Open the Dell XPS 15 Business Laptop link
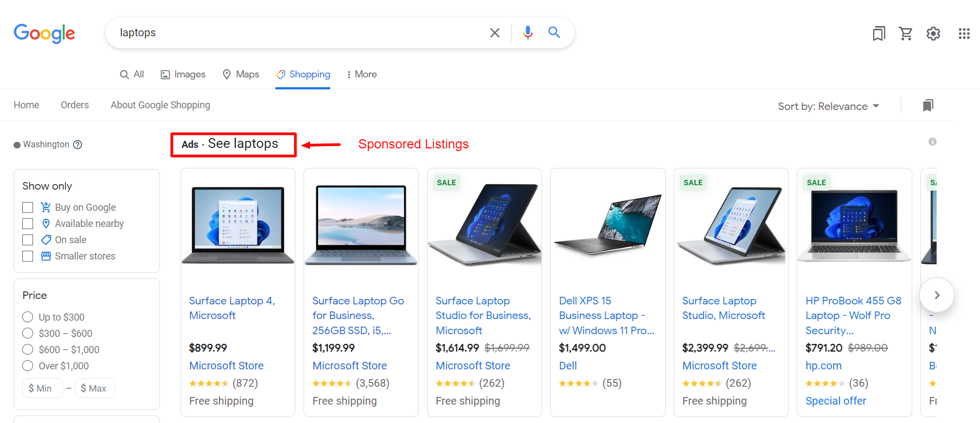The width and height of the screenshot is (980, 423). [x=607, y=315]
